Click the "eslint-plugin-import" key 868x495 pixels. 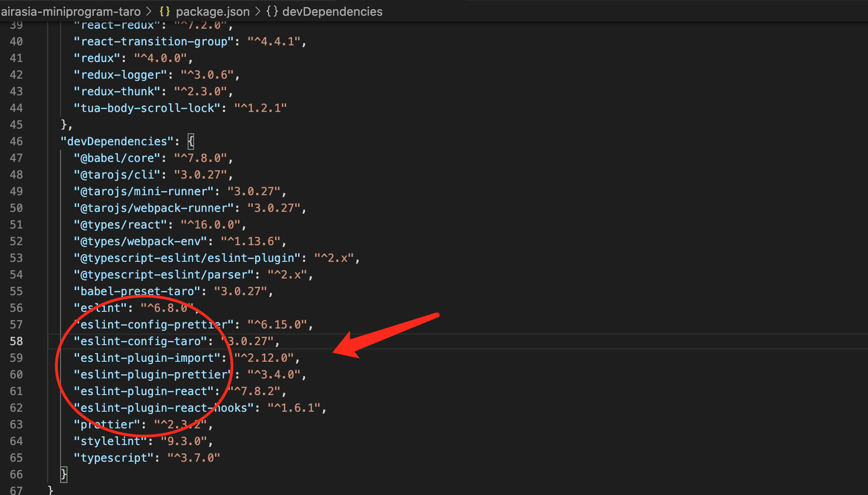point(147,358)
